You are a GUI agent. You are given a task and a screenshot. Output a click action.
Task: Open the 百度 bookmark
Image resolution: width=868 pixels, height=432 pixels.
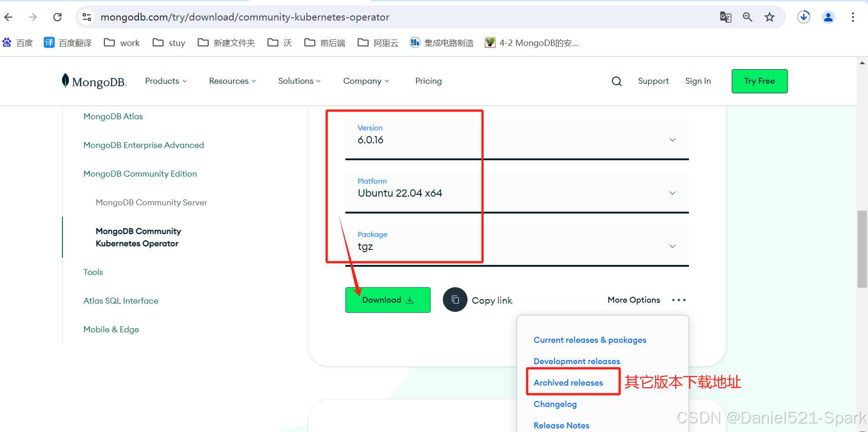click(18, 43)
